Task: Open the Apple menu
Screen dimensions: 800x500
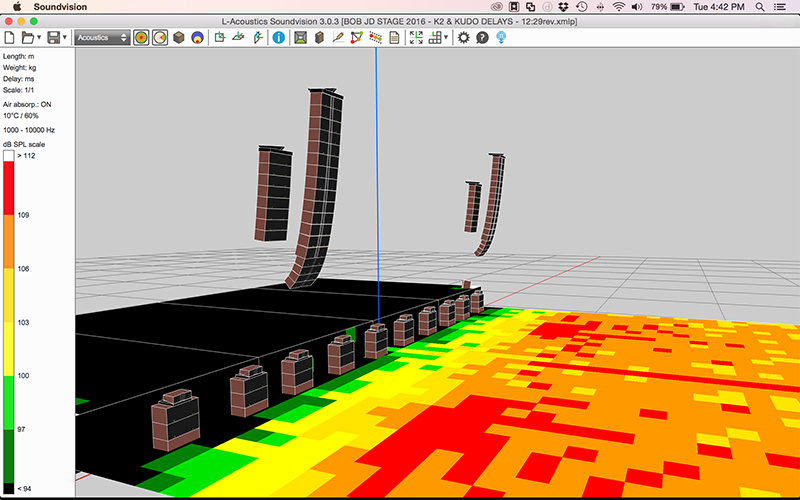Action: pyautogui.click(x=16, y=7)
